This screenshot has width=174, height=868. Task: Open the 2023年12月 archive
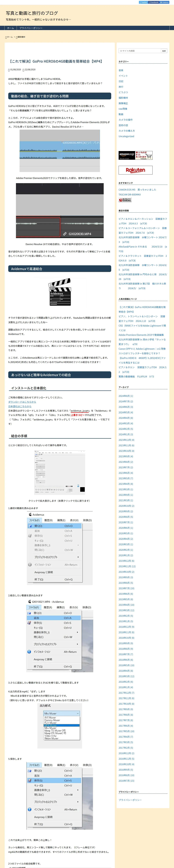tap(126, 440)
